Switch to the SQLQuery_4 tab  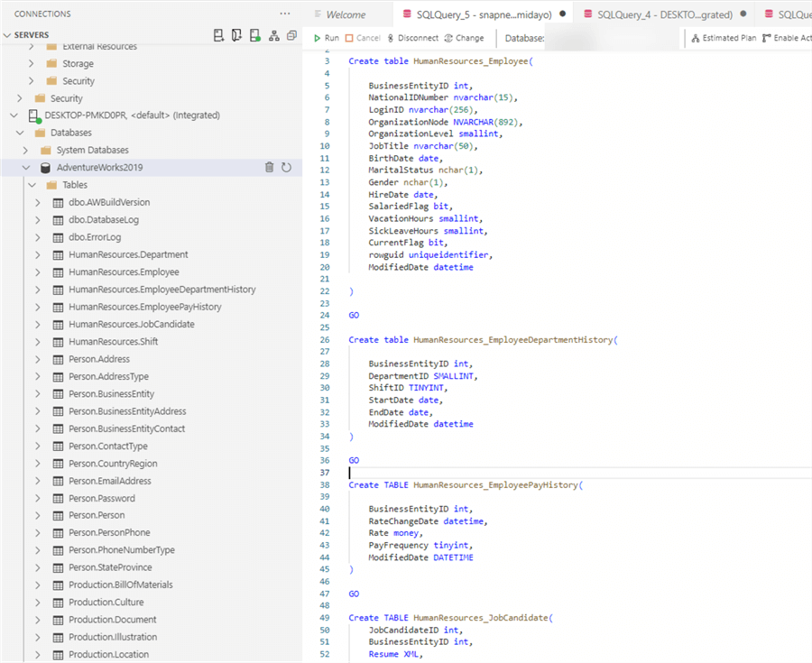pyautogui.click(x=664, y=15)
